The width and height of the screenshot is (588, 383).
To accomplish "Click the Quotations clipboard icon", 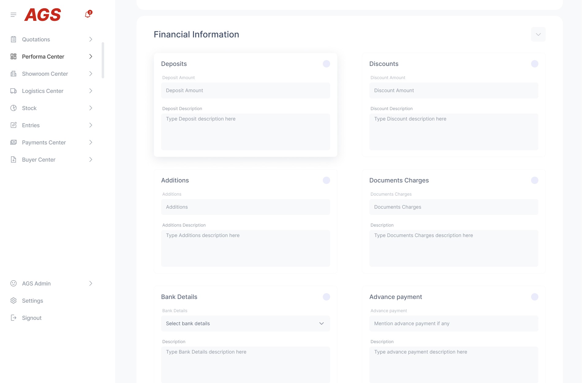I will click(x=13, y=39).
